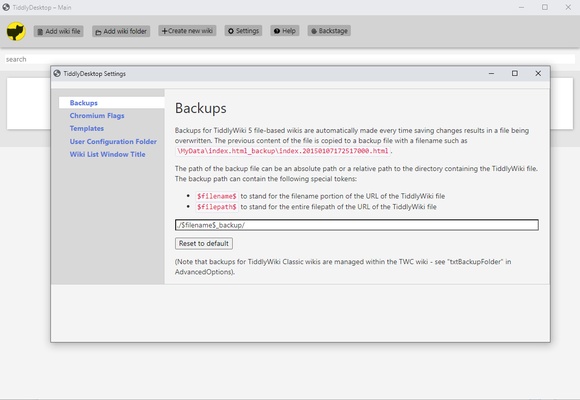Click the $filepath$ token code text
The image size is (580, 400).
(217, 207)
